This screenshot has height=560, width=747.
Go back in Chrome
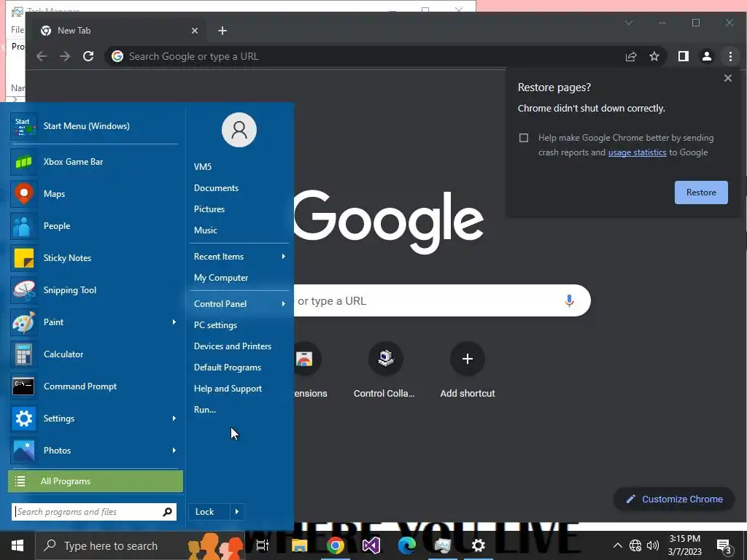42,56
